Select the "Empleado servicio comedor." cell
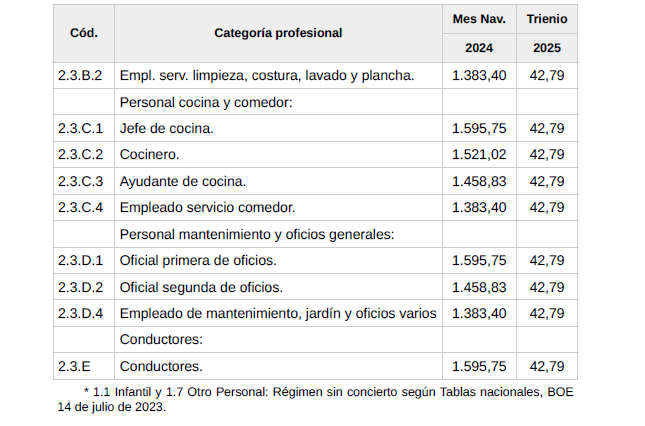Screen dimensions: 645x426 207,207
